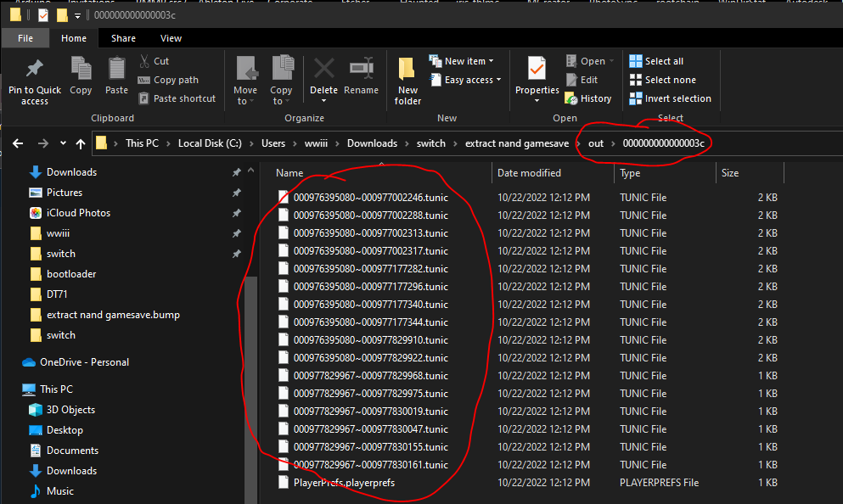This screenshot has height=504, width=843.
Task: Navigate to This PC in address bar
Action: tap(142, 143)
